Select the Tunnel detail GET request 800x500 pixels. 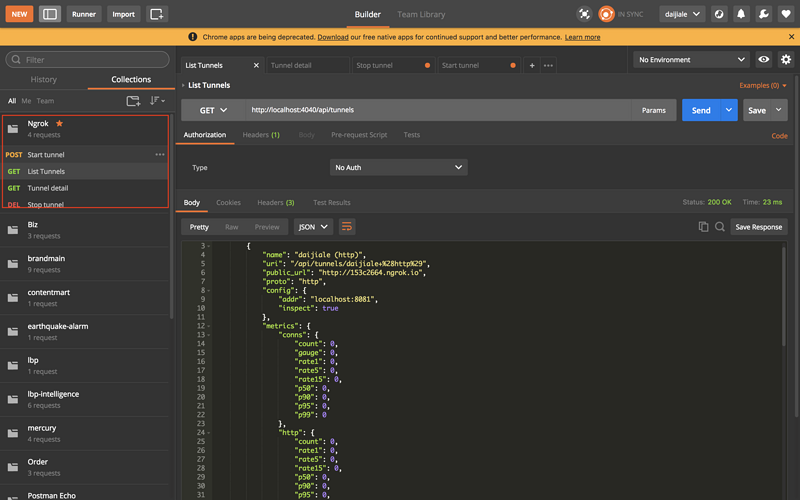pyautogui.click(x=85, y=188)
